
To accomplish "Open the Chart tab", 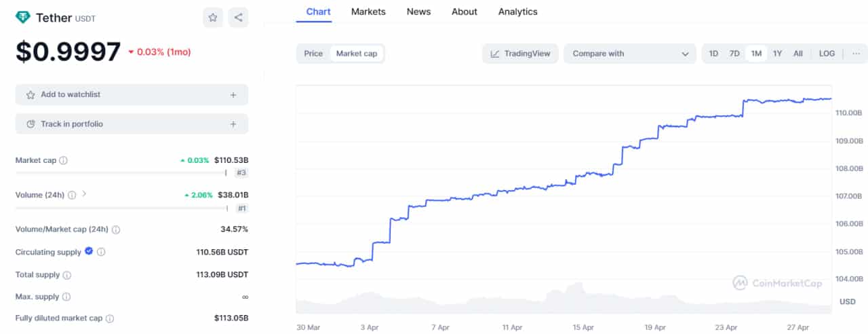I will [x=319, y=12].
